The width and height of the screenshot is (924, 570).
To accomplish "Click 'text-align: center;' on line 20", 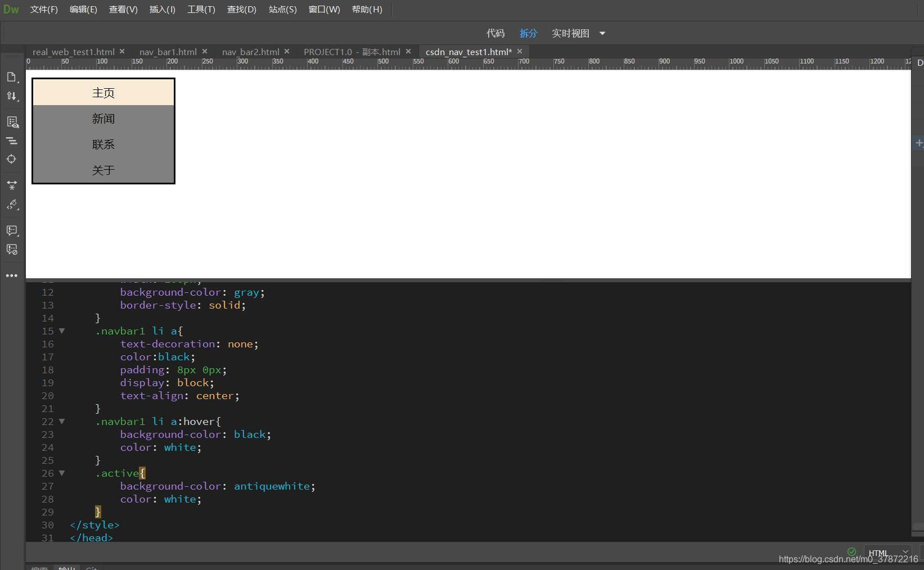I will pos(179,396).
